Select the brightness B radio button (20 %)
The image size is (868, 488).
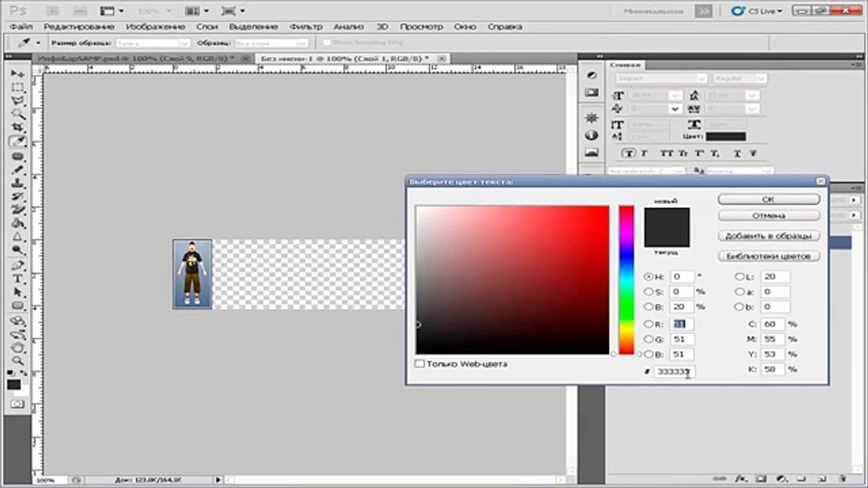(x=648, y=306)
